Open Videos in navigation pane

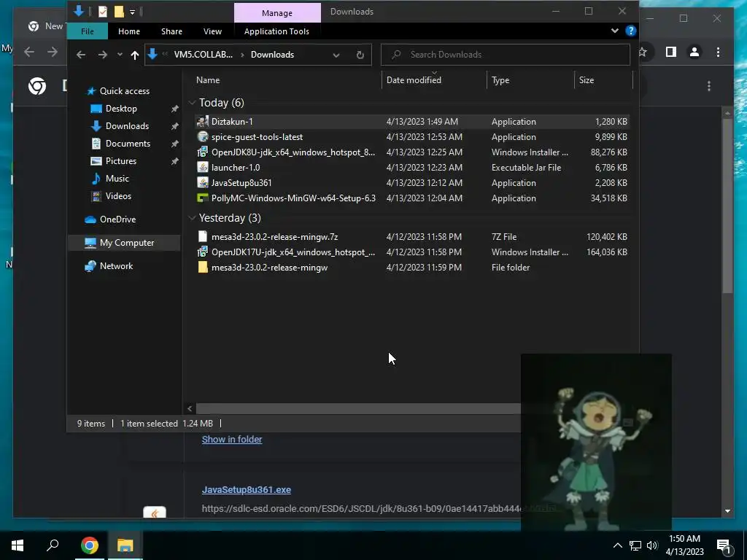click(118, 196)
